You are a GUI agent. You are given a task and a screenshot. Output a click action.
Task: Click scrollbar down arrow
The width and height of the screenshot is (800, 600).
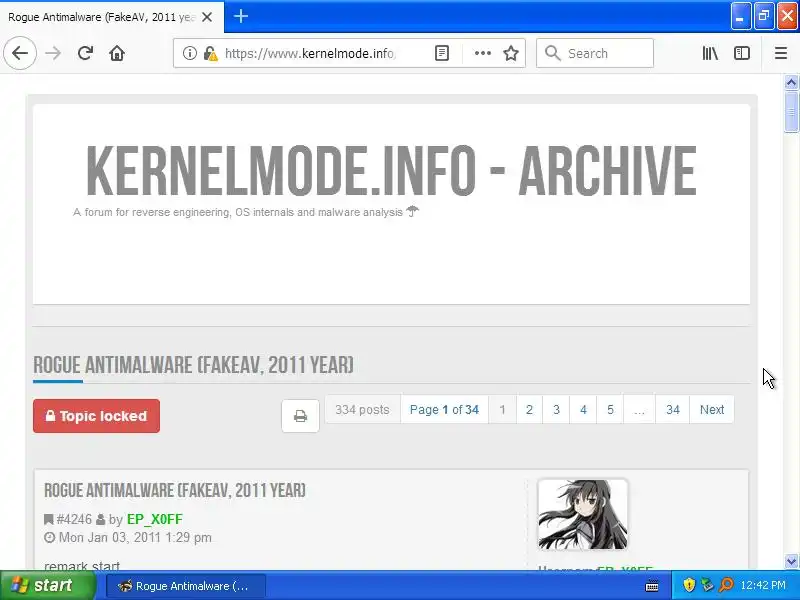[x=791, y=562]
